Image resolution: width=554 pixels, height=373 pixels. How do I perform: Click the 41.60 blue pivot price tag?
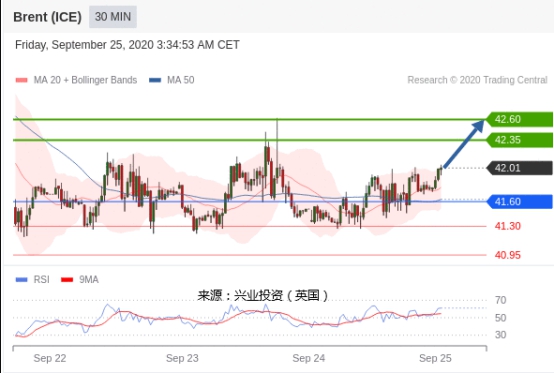(519, 202)
